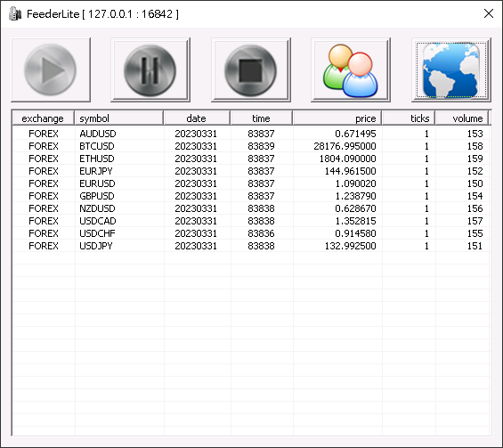Select the ETHUSD row

tap(251, 159)
